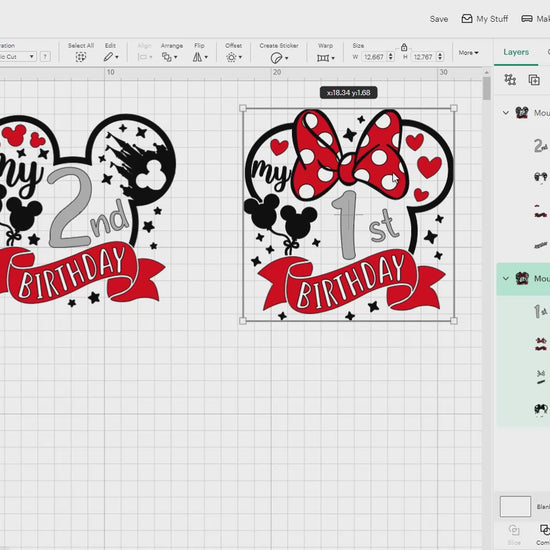Switch to the Layers tab
Viewport: 550px width, 550px height.
516,52
